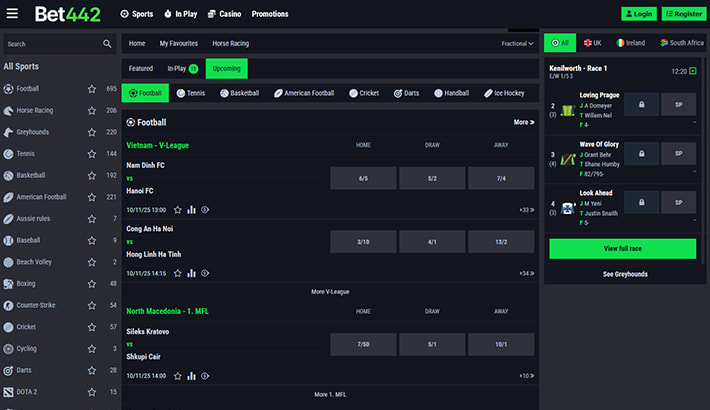Open stats chart for Sileks Kratovo match
The height and width of the screenshot is (410, 710).
[192, 376]
